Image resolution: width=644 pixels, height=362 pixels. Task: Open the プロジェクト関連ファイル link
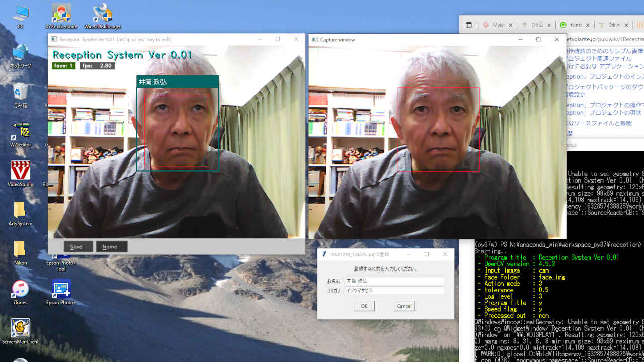tap(599, 59)
